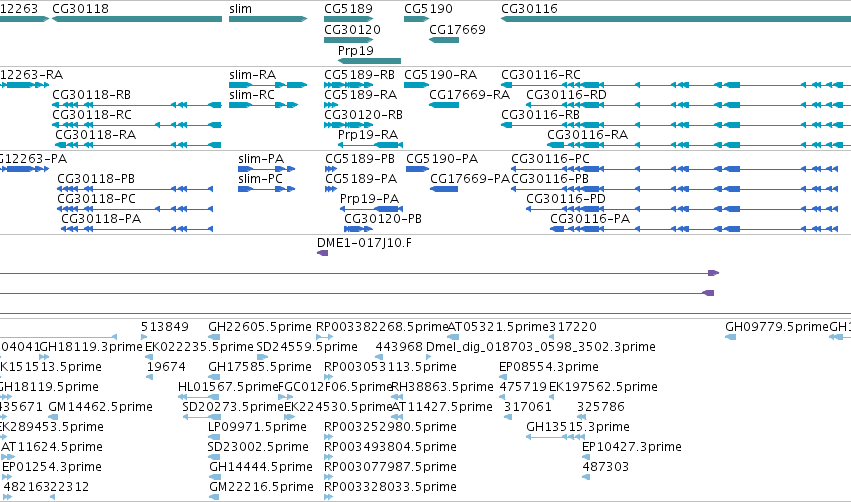Select the CG30116 gene label
Image resolution: width=851 pixels, height=502 pixels.
point(529,9)
